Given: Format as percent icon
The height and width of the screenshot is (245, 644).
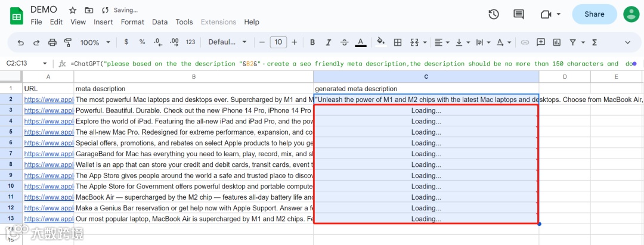Looking at the screenshot, I should tap(142, 42).
